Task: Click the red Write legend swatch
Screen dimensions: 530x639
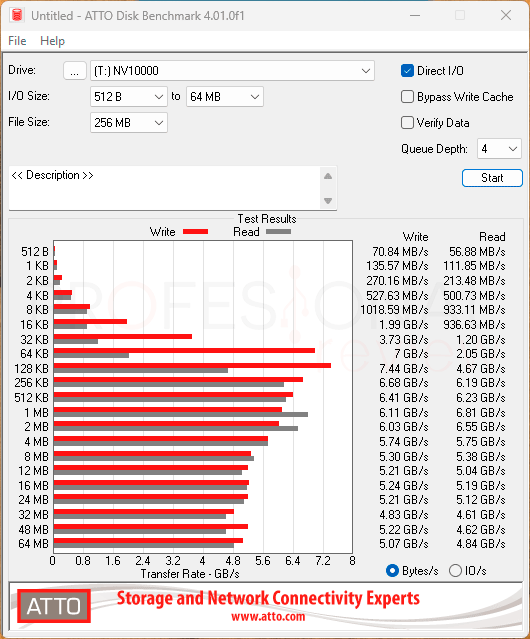Action: [196, 232]
